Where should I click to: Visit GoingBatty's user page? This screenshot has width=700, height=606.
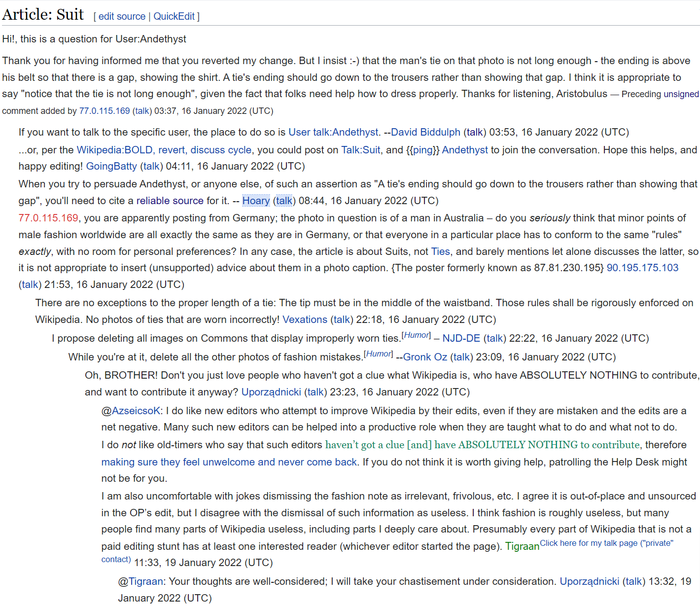pos(111,166)
